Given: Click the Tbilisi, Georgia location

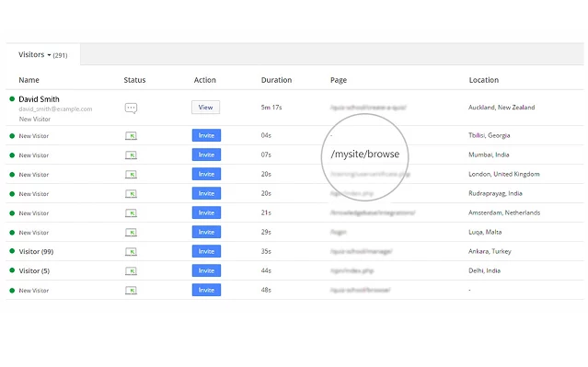Looking at the screenshot, I should (x=489, y=135).
